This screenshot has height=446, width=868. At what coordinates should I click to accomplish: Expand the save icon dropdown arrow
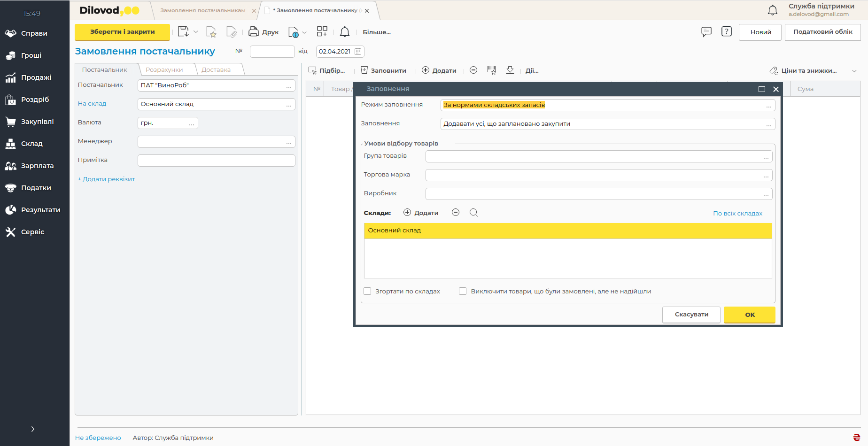(196, 32)
